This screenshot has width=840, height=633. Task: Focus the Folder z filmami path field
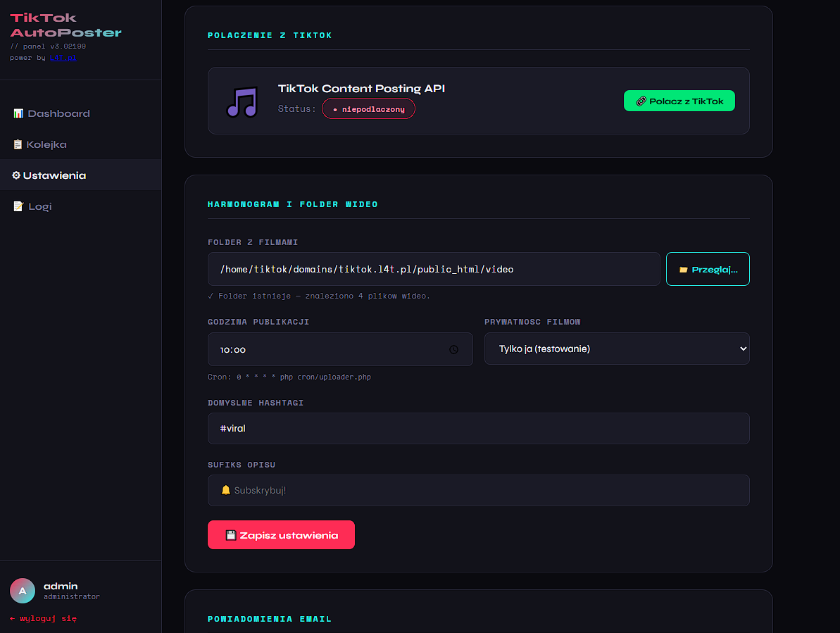[x=433, y=269]
